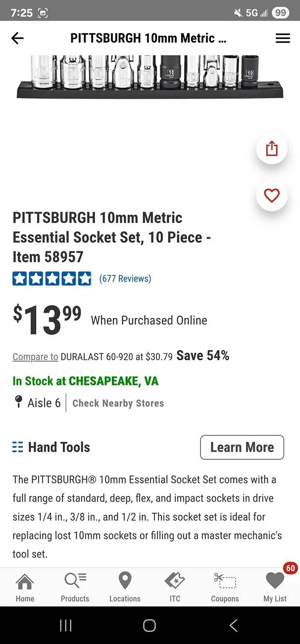Tap Android system home button

click(x=150, y=625)
